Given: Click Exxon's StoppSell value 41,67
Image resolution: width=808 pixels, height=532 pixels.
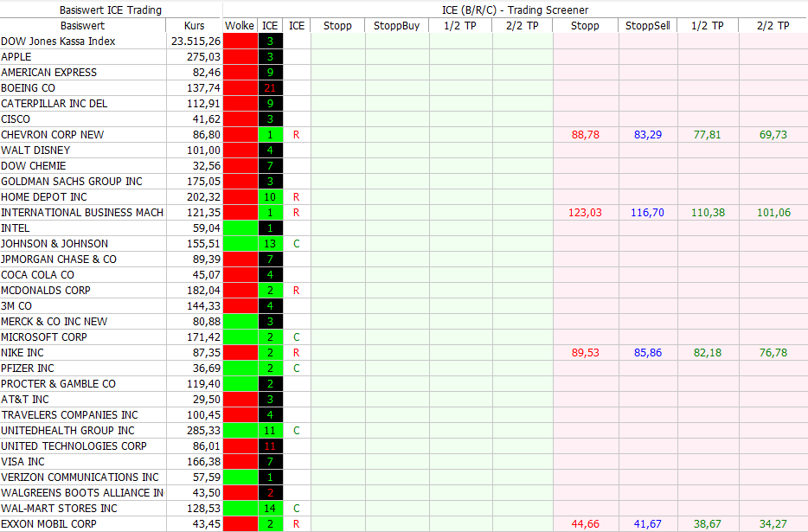Looking at the screenshot, I should click(648, 523).
